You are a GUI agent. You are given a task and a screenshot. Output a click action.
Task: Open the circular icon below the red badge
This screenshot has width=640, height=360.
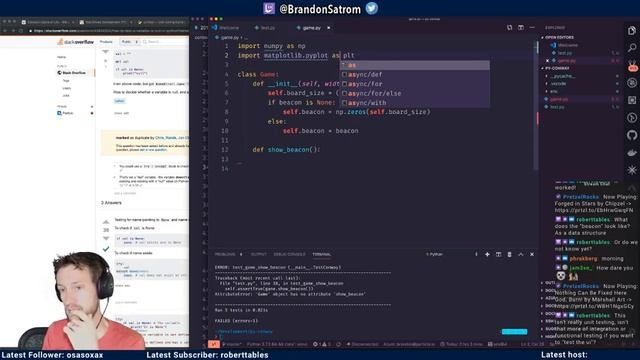632,83
